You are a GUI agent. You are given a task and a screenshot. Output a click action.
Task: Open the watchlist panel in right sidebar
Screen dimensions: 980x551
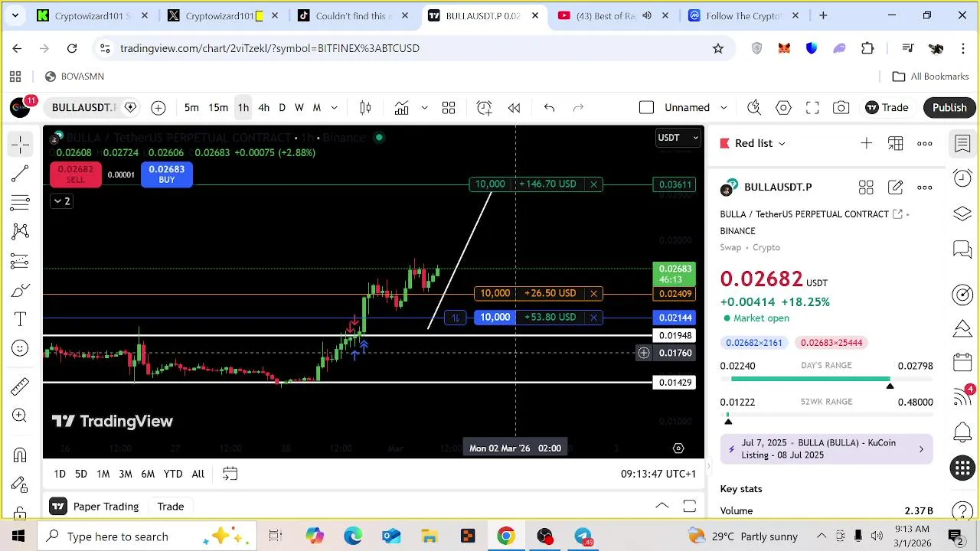(x=962, y=144)
